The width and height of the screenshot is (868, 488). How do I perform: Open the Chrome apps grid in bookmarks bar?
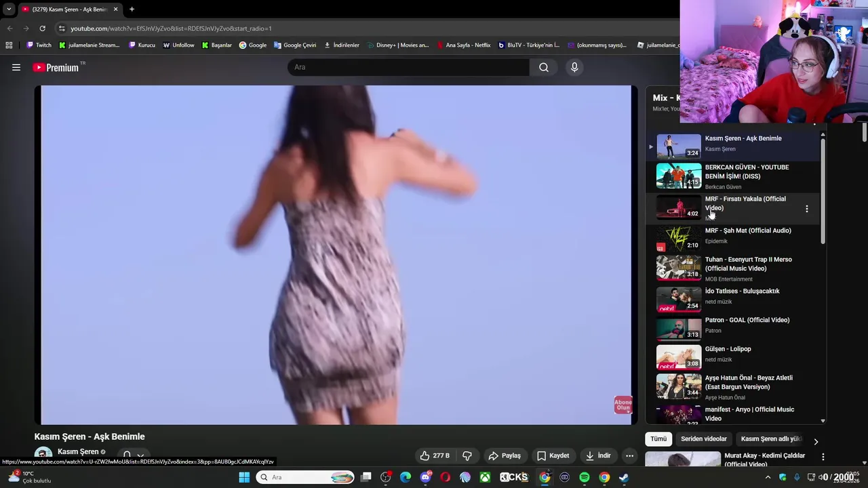coord(9,45)
